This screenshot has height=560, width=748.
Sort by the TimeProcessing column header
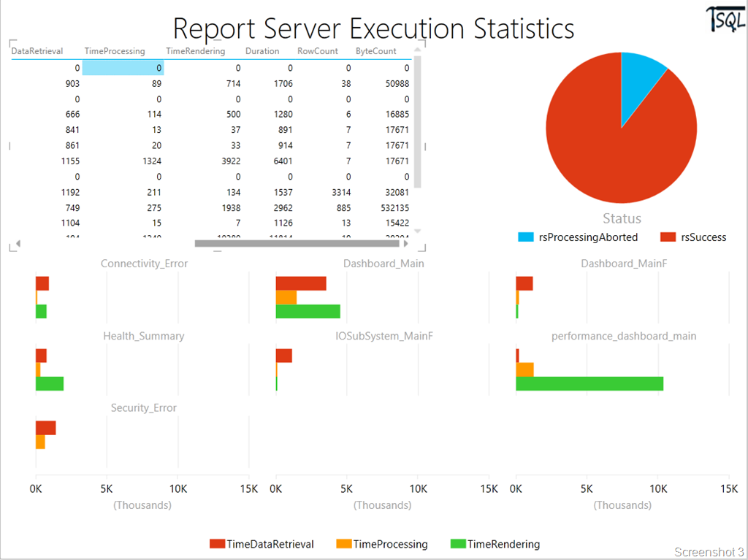coord(115,51)
